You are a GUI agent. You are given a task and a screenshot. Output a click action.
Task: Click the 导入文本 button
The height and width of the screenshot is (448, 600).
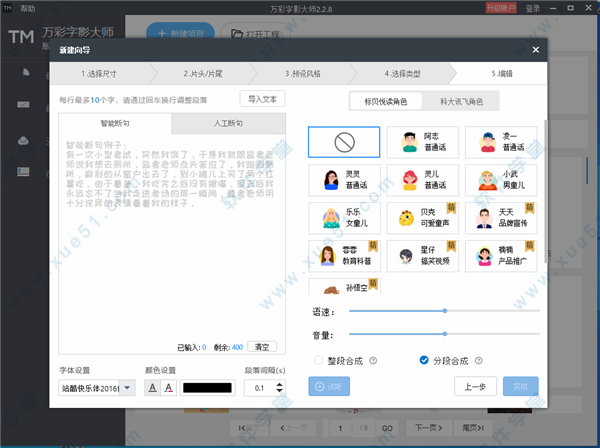pyautogui.click(x=262, y=99)
